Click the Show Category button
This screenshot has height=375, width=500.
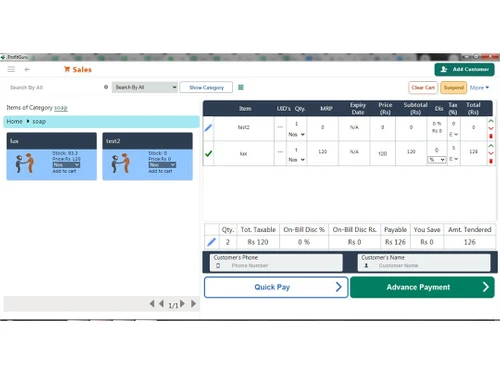(x=206, y=87)
